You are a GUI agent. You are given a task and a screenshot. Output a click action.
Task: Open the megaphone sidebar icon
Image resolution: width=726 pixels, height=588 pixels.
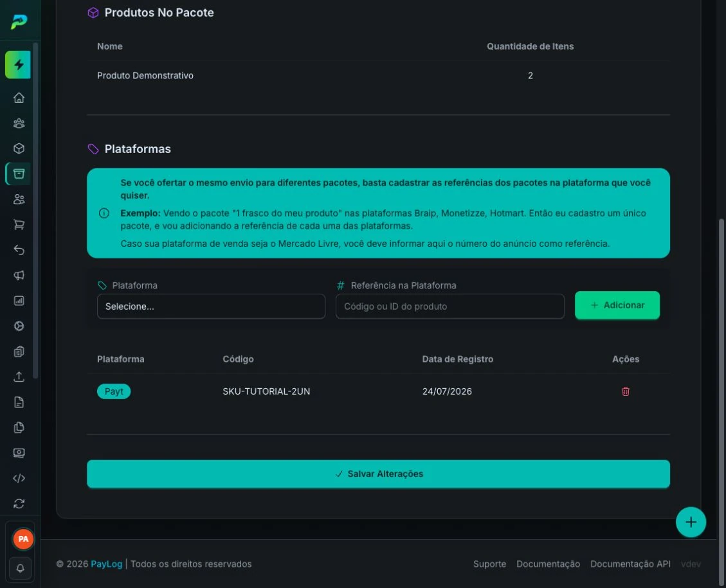click(19, 275)
